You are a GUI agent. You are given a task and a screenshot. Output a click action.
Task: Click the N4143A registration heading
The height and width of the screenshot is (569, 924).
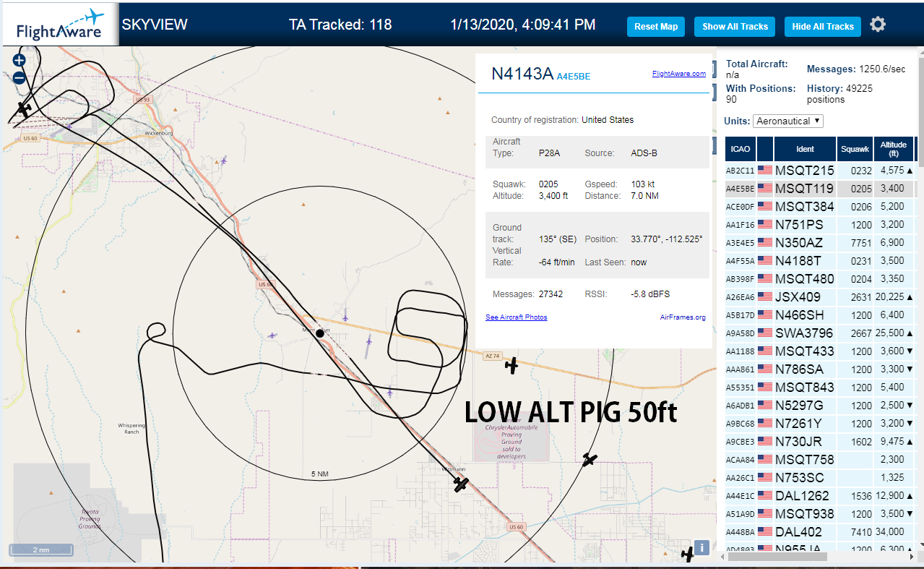click(x=522, y=74)
